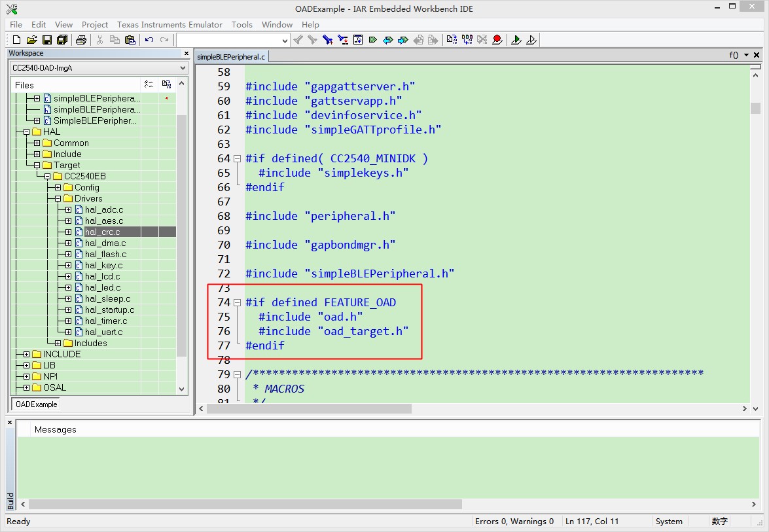The width and height of the screenshot is (769, 532).
Task: Switch to simpleBLEPeripheral.c editor tab
Action: 231,57
